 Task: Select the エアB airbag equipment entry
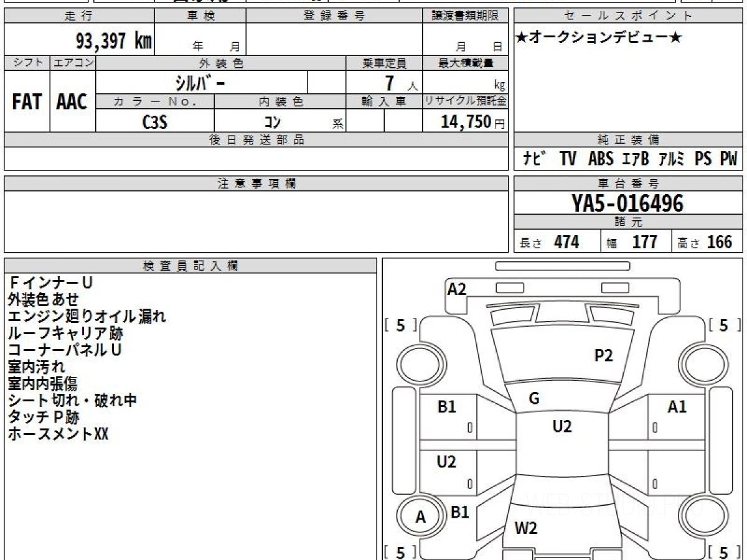point(636,159)
